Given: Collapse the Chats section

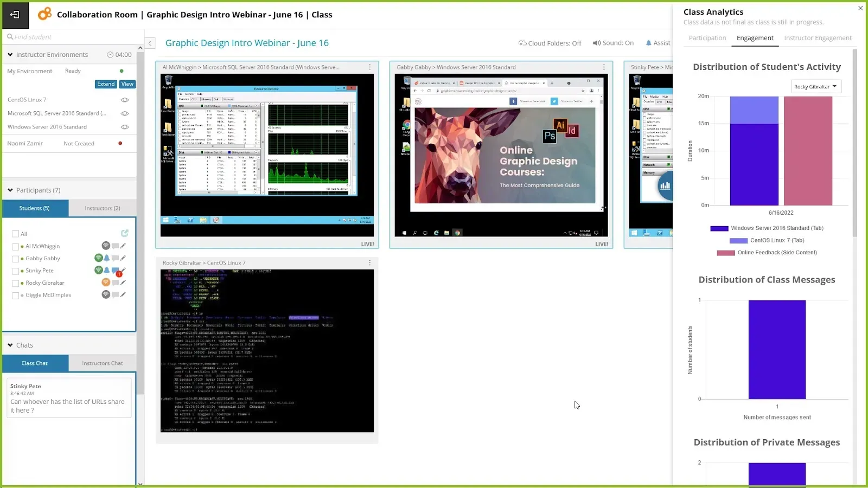Looking at the screenshot, I should [x=10, y=345].
